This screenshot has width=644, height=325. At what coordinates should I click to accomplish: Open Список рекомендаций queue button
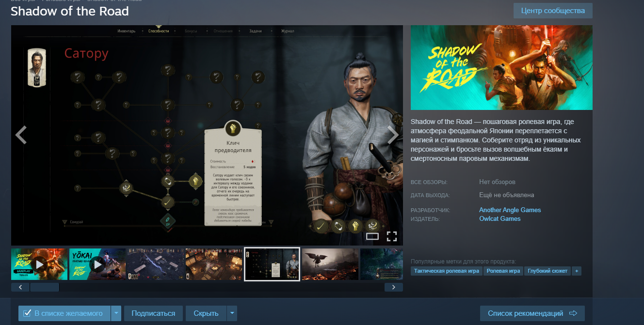point(532,313)
